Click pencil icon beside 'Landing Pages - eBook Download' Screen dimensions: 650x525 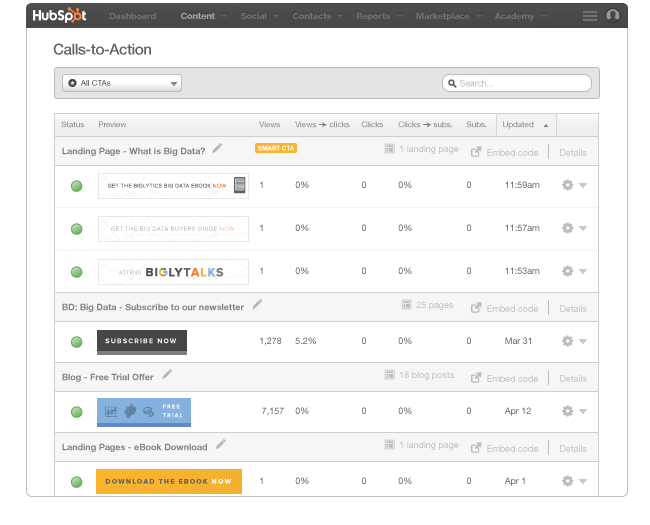tap(221, 444)
